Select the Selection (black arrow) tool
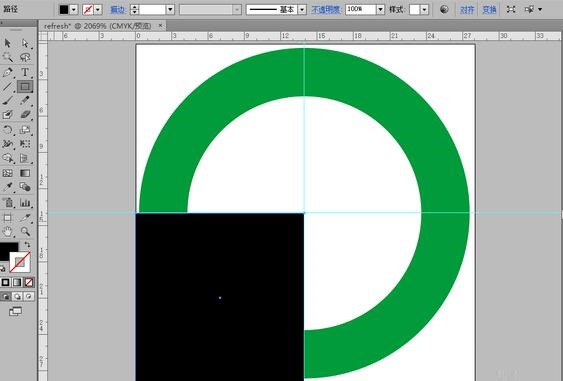 click(8, 43)
